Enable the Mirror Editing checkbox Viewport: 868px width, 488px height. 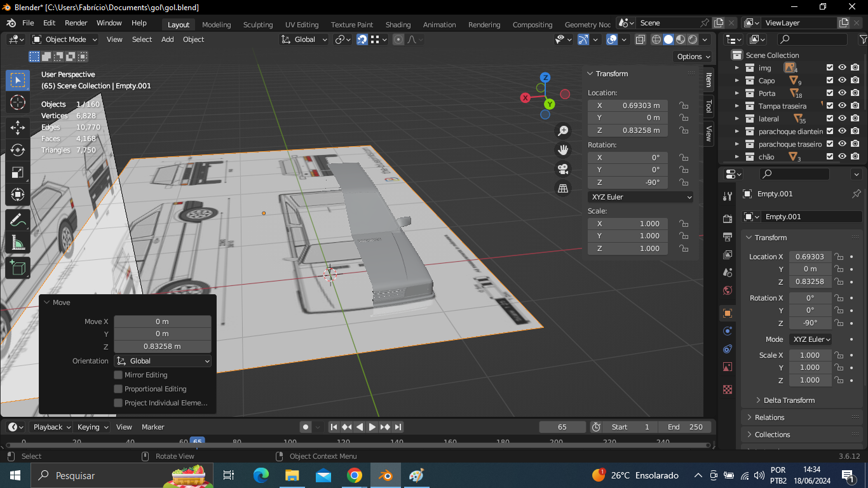[118, 375]
